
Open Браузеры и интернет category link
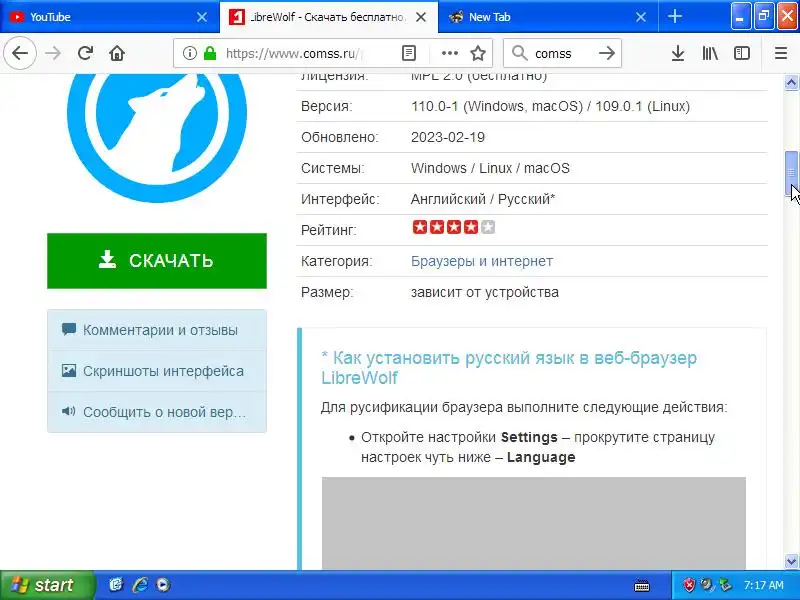[482, 261]
